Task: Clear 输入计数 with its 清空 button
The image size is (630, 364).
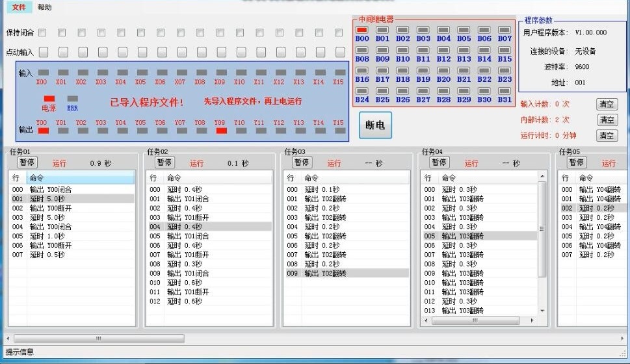Action: pos(606,104)
